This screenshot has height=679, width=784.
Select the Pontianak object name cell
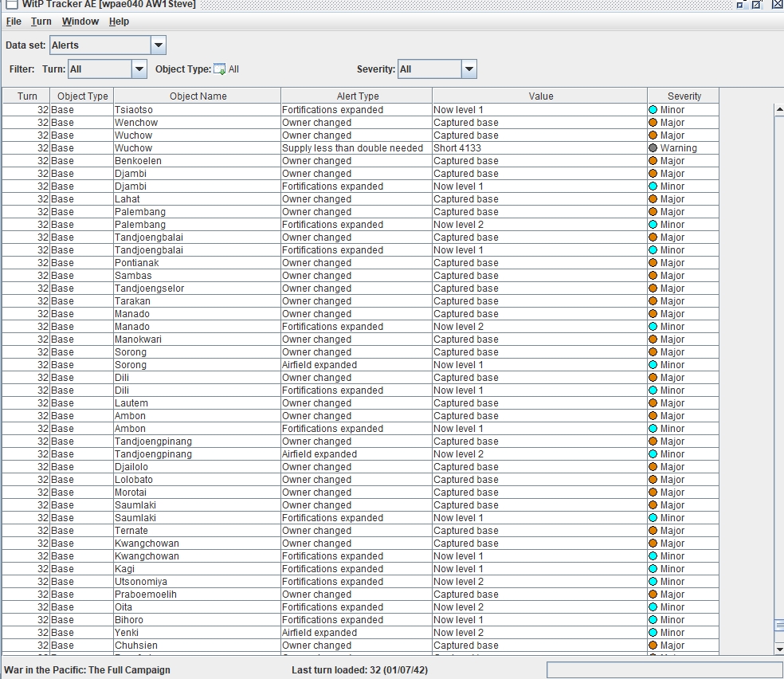pos(198,263)
